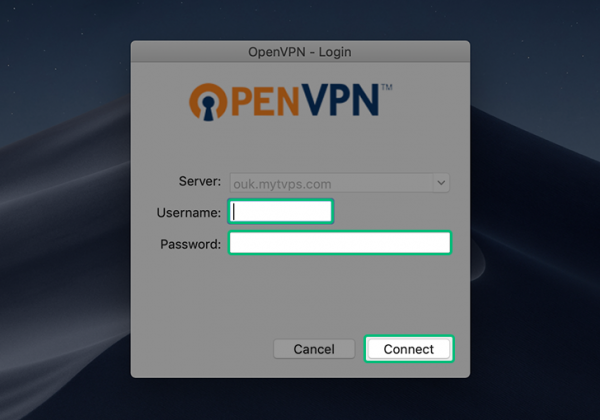Click the orange keyhole OpenVPN logo icon
Screen dimensions: 600x420
coord(208,102)
